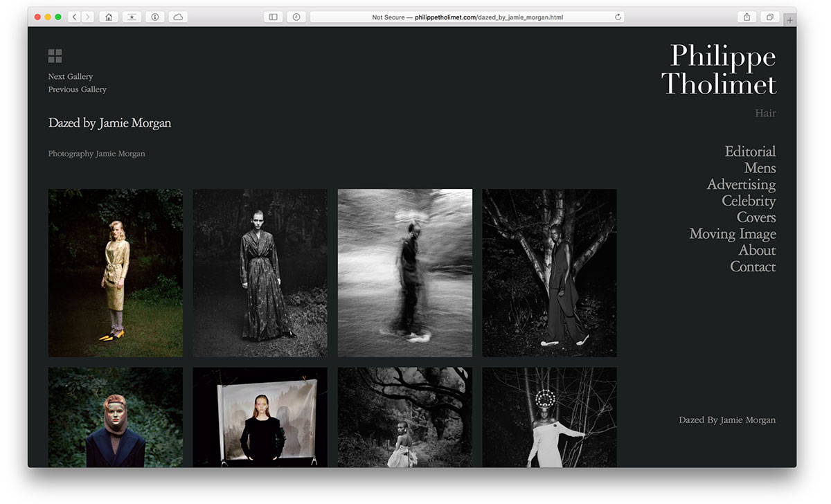Open the photo of model leaning on tree

tap(550, 273)
